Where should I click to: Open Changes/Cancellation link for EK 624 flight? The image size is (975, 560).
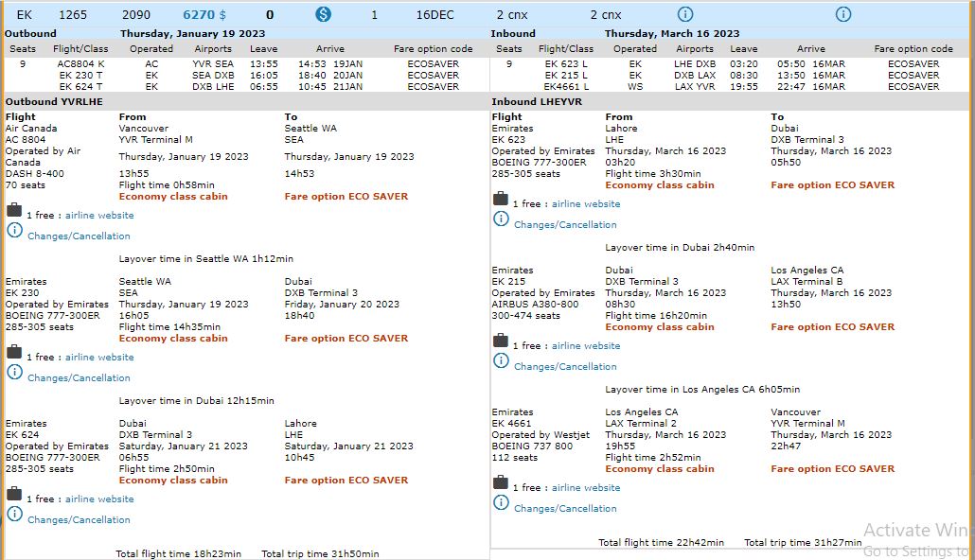79,520
